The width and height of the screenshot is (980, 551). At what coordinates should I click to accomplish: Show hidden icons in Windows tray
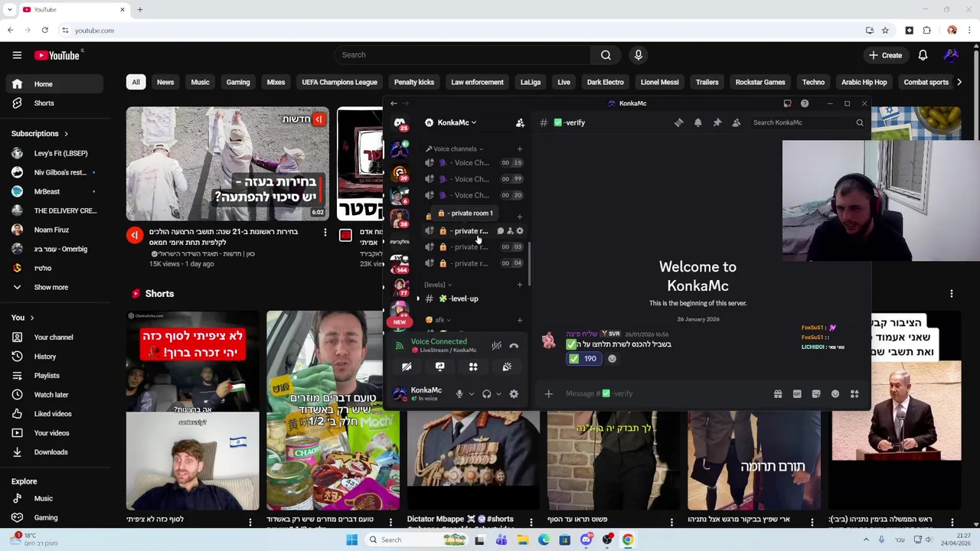(x=866, y=540)
